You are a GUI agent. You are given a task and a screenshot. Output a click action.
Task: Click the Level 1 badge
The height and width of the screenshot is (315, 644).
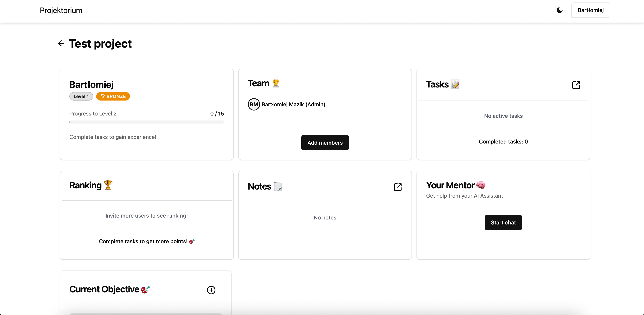[81, 96]
